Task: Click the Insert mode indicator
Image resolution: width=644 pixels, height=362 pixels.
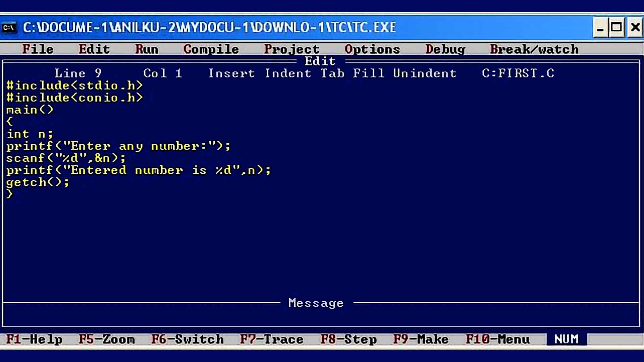Action: coord(231,73)
